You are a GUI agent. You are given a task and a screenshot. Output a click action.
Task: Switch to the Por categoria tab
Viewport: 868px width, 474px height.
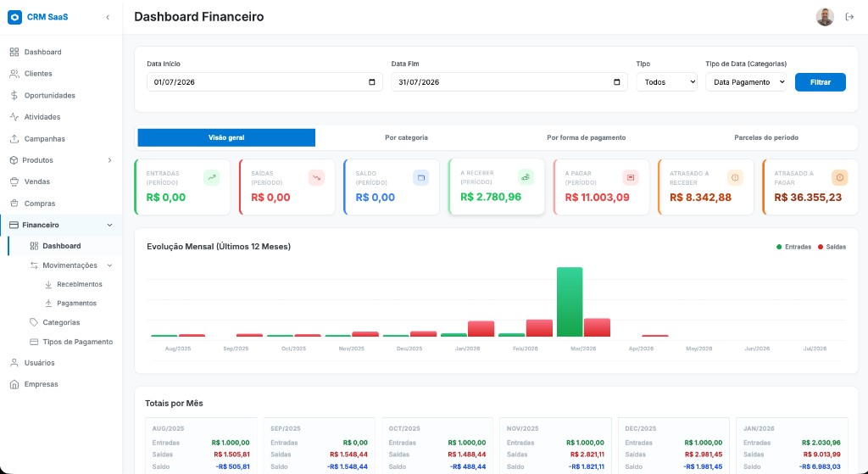pos(406,137)
